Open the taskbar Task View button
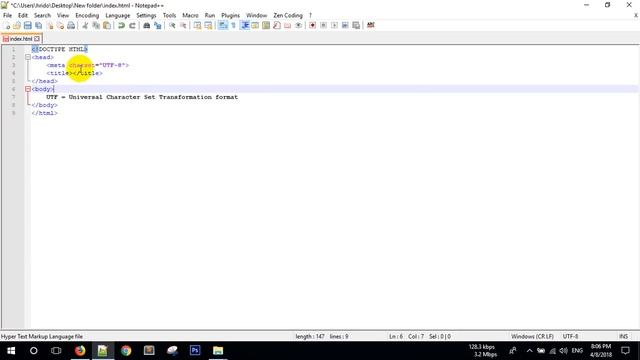This screenshot has width=640, height=360. [x=56, y=351]
